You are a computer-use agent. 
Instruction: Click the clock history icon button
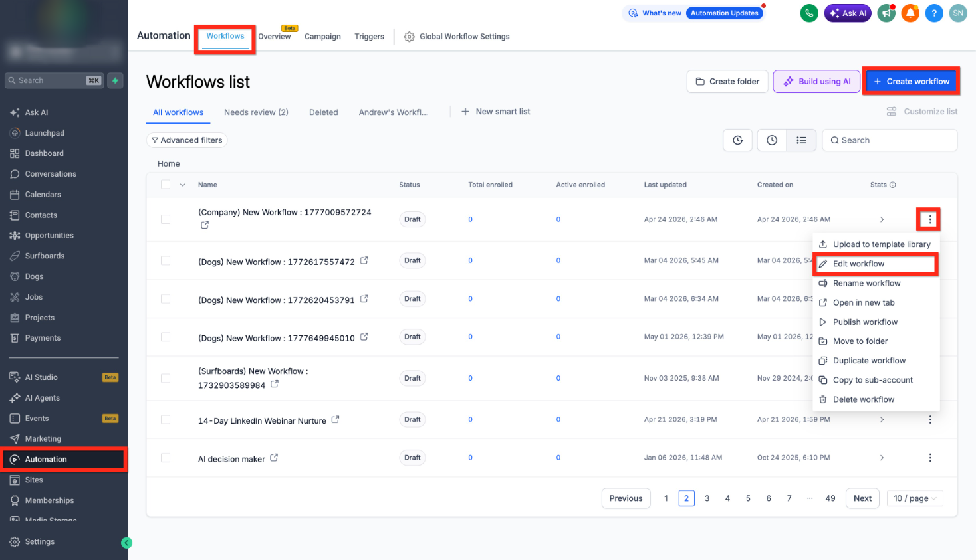[x=772, y=140]
